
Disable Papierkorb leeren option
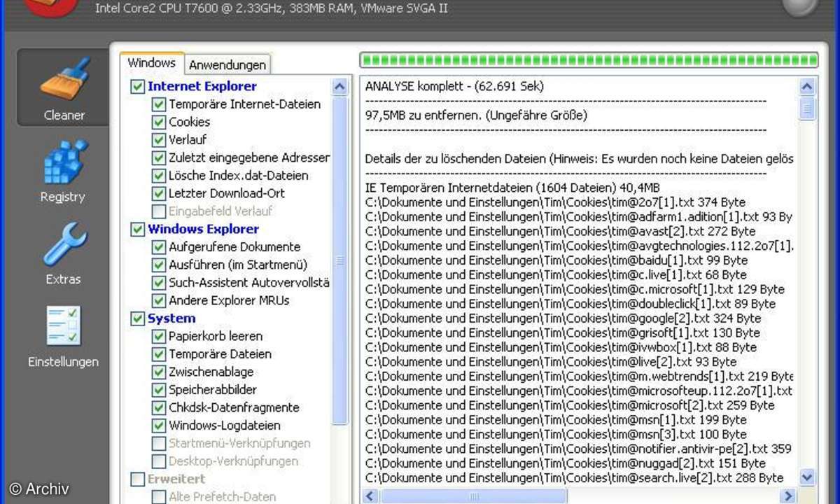(x=159, y=336)
